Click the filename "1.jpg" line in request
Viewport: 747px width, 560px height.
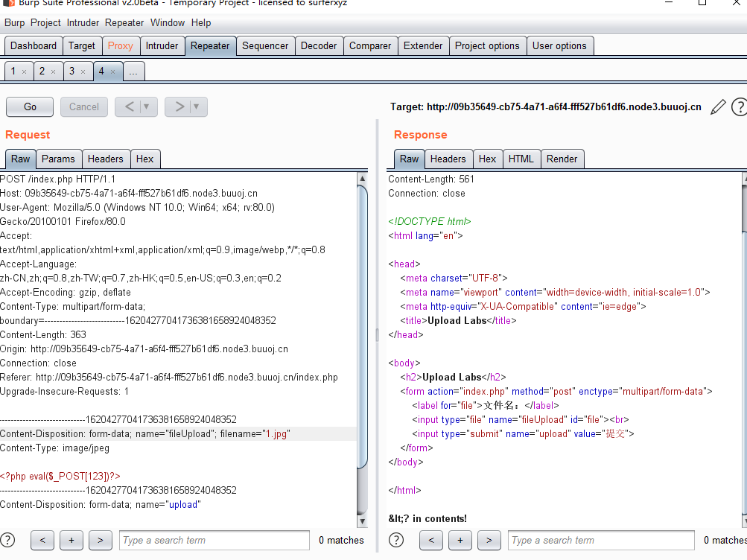(178, 434)
